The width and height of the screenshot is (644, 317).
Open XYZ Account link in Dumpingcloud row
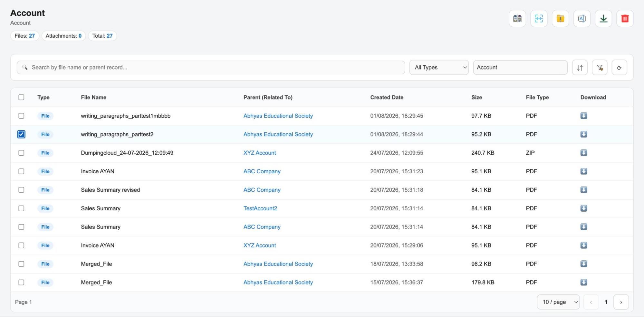pyautogui.click(x=260, y=153)
